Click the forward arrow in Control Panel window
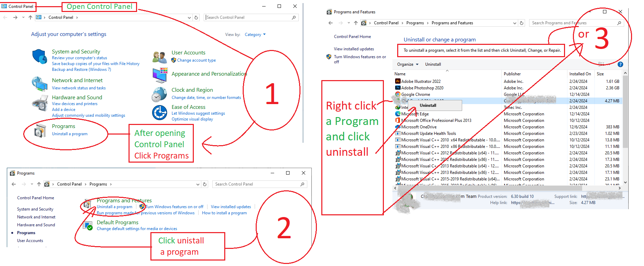 click(15, 17)
